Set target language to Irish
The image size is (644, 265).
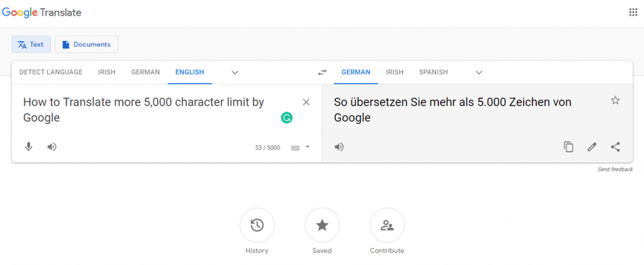click(395, 72)
